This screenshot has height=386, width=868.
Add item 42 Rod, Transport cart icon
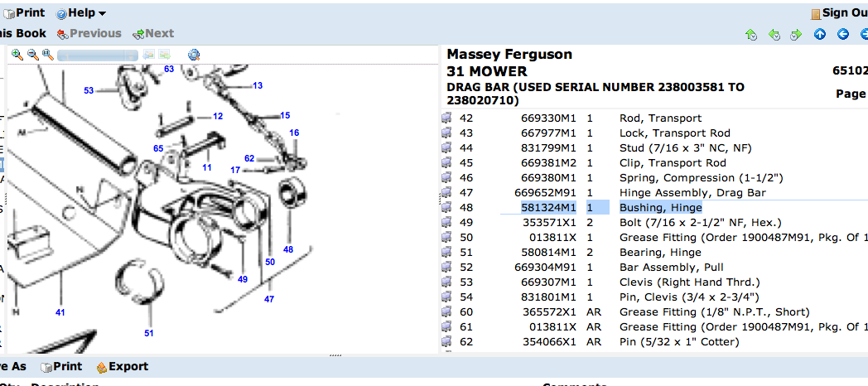tap(446, 118)
